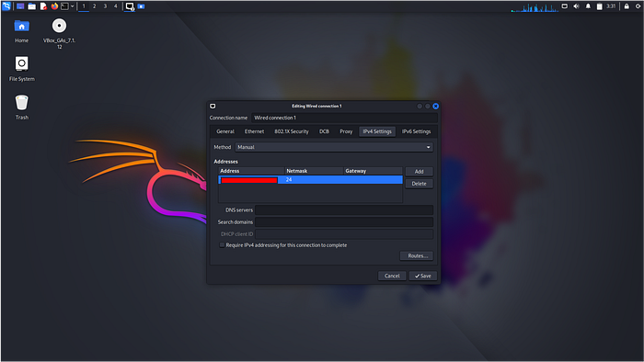This screenshot has width=644, height=362.
Task: Expand the terminal launcher dropdown arrow
Action: [73, 6]
